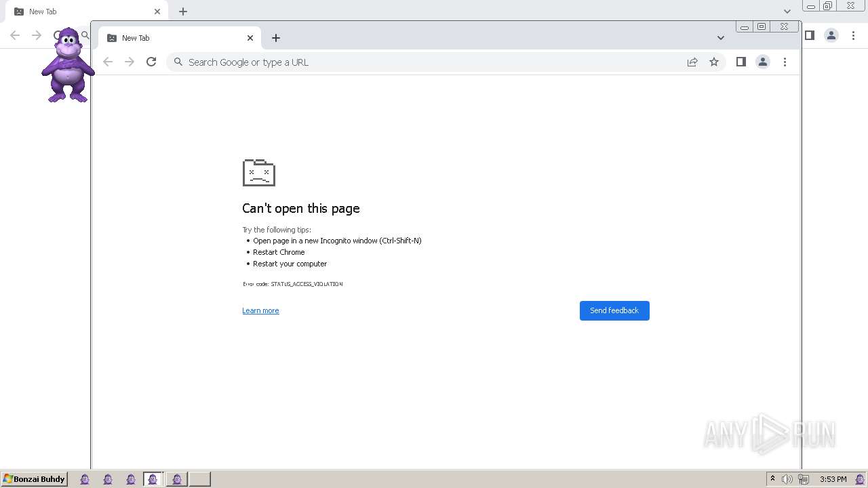Go forward in the background Chrome window

pyautogui.click(x=37, y=35)
